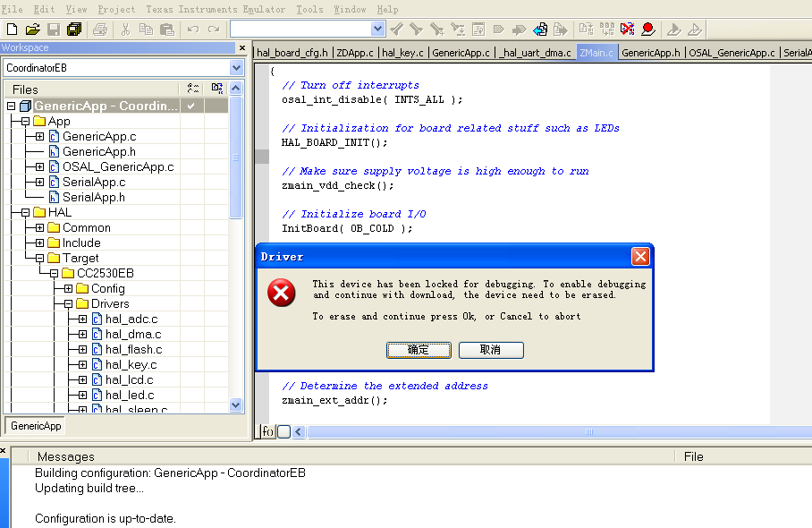The width and height of the screenshot is (812, 528).
Task: Open the Tools menu
Action: pos(309,9)
